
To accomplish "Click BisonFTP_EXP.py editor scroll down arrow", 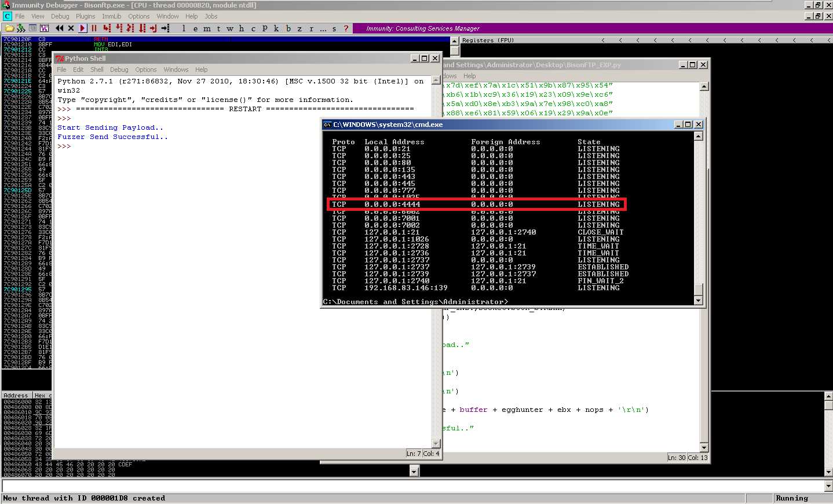I will pos(704,447).
